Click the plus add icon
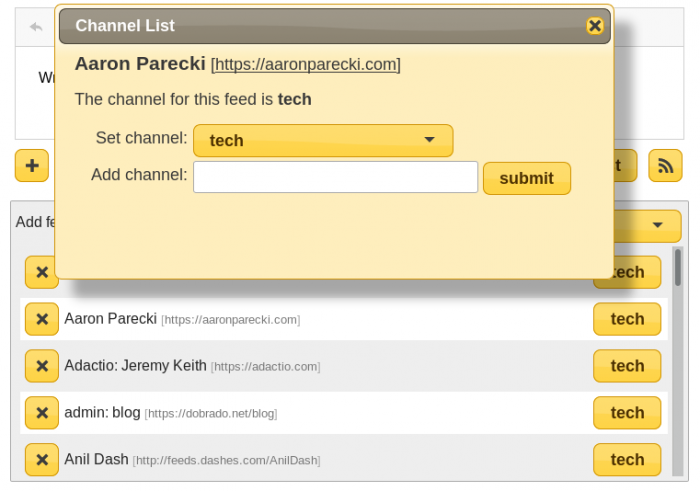 [32, 166]
